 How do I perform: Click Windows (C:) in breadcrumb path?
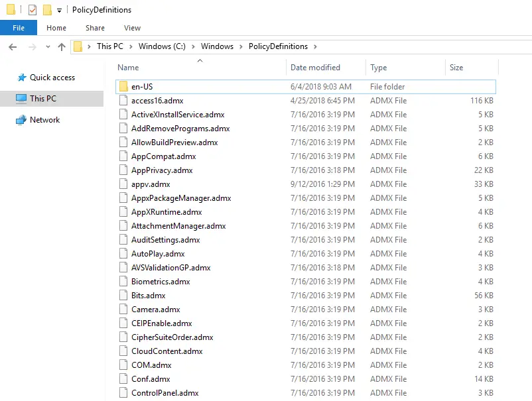(162, 46)
